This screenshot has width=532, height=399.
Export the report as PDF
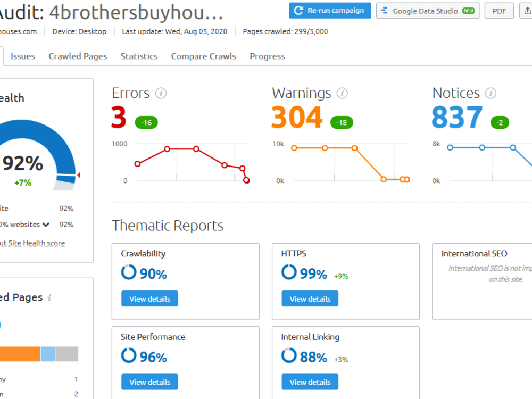click(499, 11)
